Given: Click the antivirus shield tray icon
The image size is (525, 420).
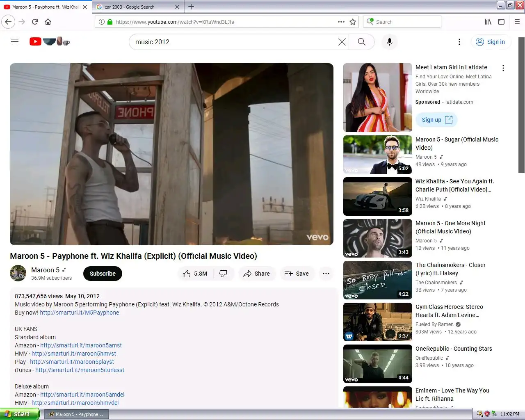Looking at the screenshot, I should pos(487,414).
